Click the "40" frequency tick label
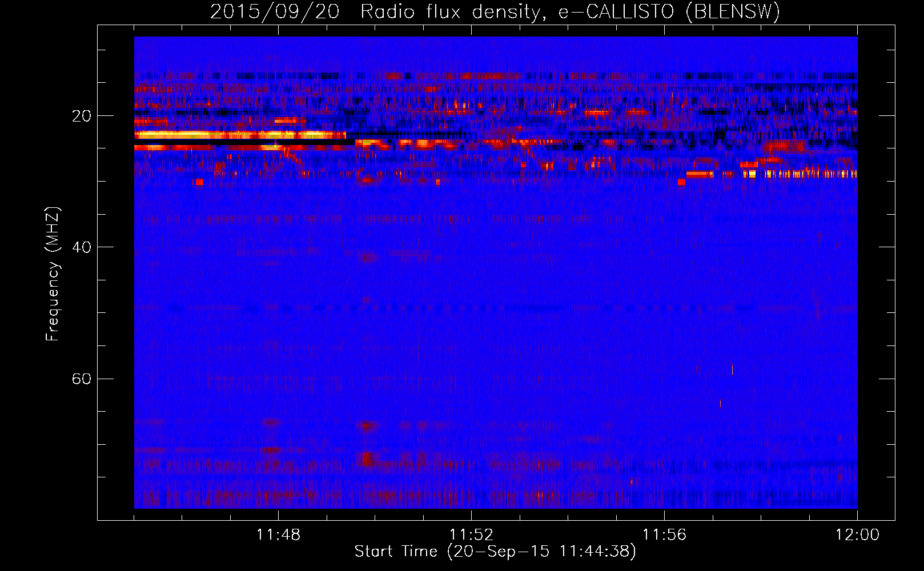The width and height of the screenshot is (924, 571). 81,247
